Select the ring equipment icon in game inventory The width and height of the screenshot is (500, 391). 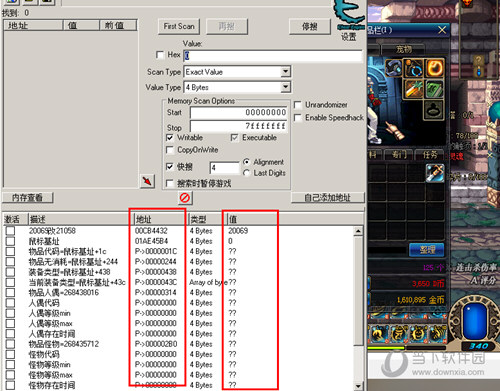(x=414, y=68)
